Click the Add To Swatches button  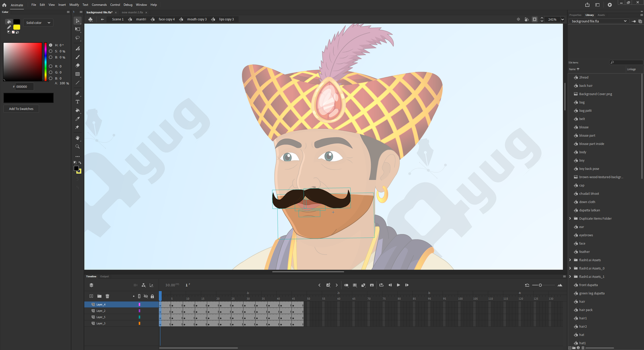point(21,109)
